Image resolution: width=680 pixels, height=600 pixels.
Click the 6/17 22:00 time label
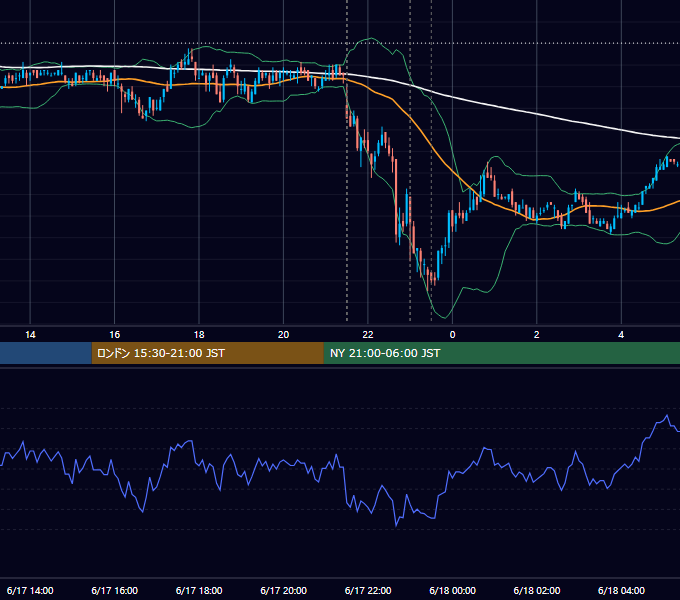coord(368,590)
